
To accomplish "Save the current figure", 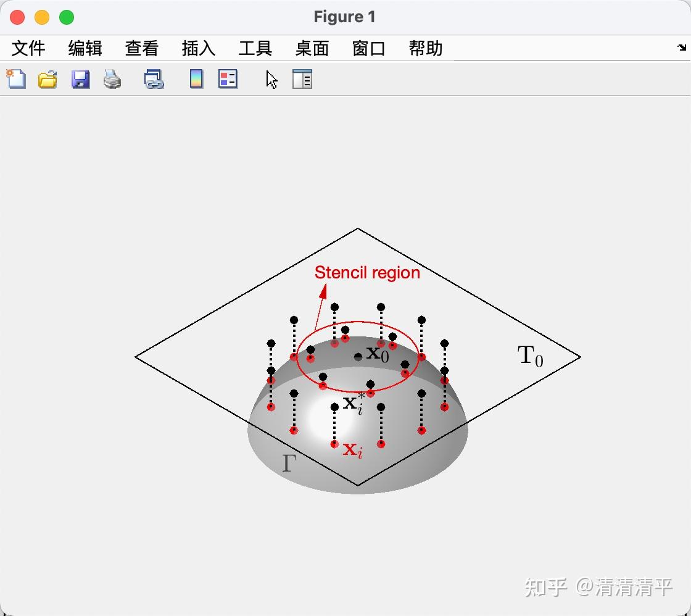I will [80, 79].
